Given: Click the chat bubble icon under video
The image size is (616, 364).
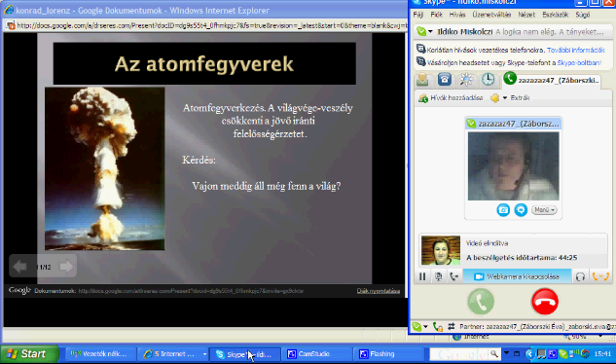Looking at the screenshot, I should [521, 210].
